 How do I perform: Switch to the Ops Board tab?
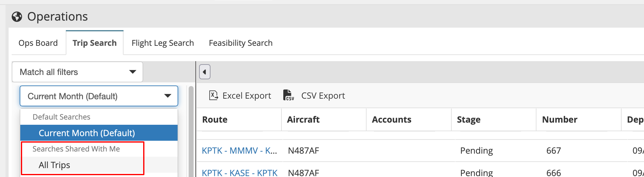point(38,43)
